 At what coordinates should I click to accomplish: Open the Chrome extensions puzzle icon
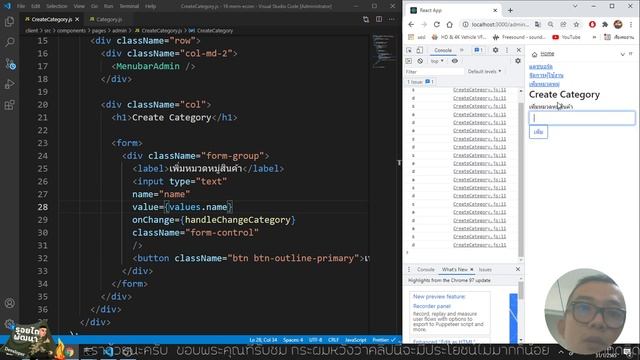(x=605, y=24)
